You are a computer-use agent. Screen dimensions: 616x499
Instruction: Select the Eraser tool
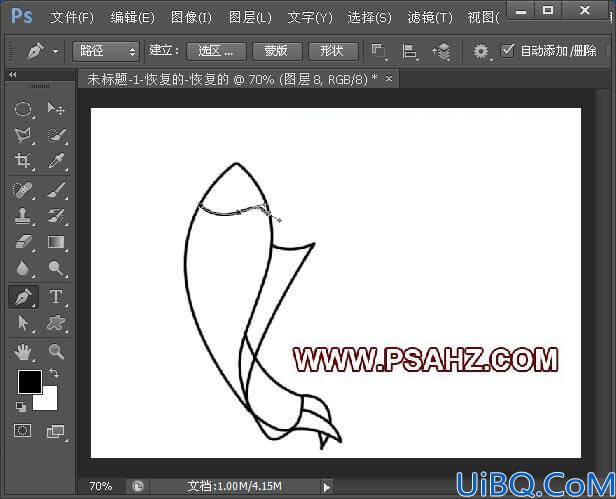click(23, 242)
